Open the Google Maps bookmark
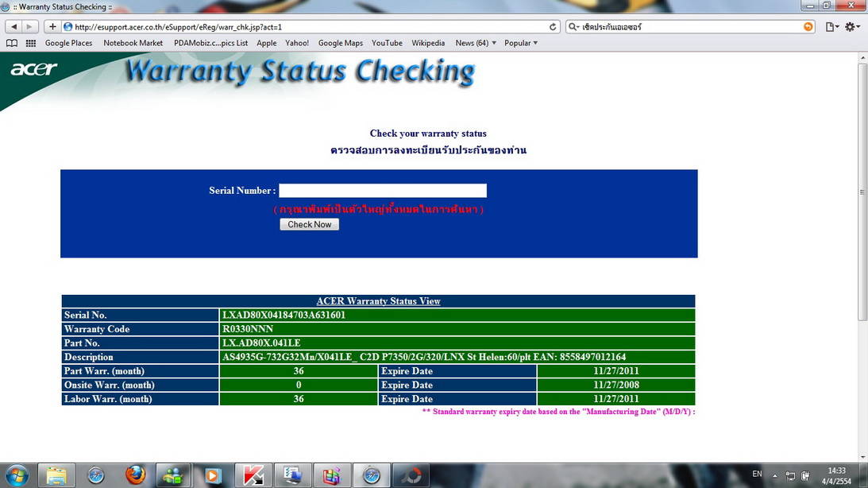 point(340,43)
